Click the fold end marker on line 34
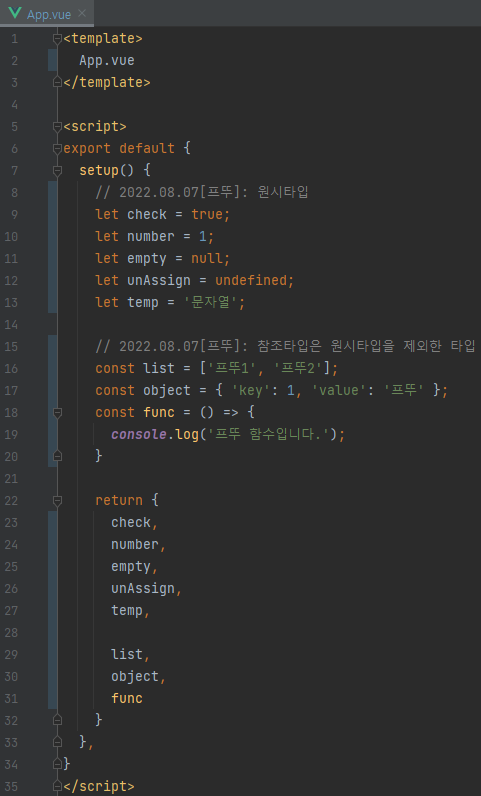Image resolution: width=481 pixels, height=796 pixels. coord(57,764)
